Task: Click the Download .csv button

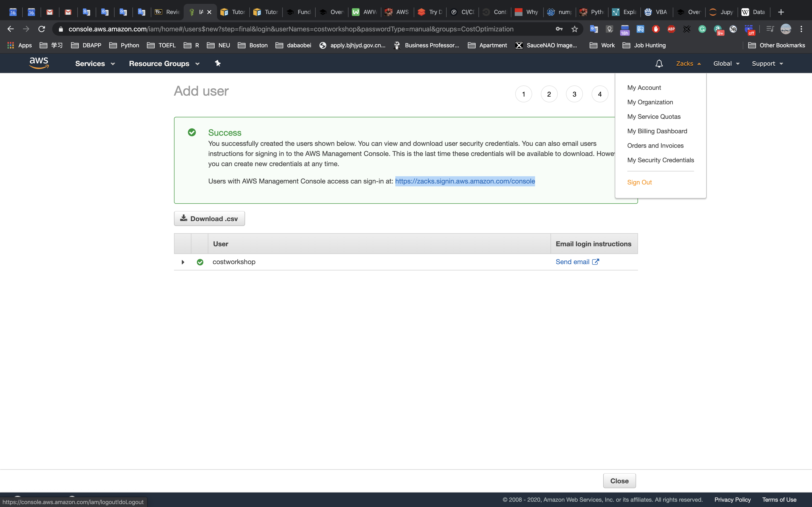Action: 209,219
